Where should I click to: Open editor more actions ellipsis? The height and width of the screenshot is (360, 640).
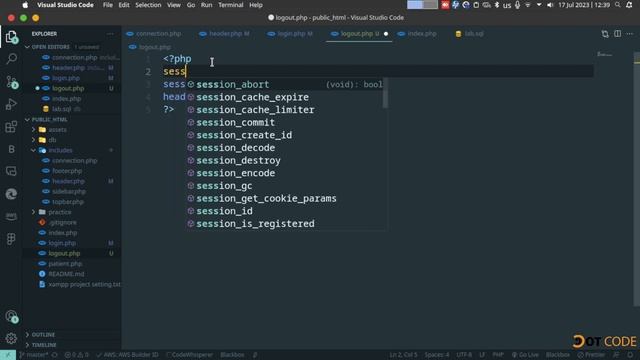click(x=630, y=34)
